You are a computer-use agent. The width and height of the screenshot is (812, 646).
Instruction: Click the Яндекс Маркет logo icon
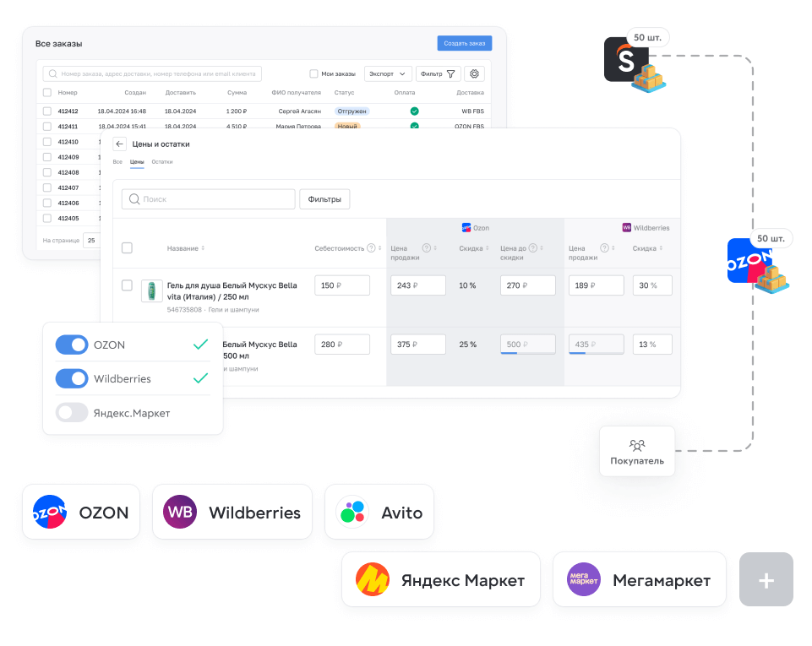pos(372,580)
